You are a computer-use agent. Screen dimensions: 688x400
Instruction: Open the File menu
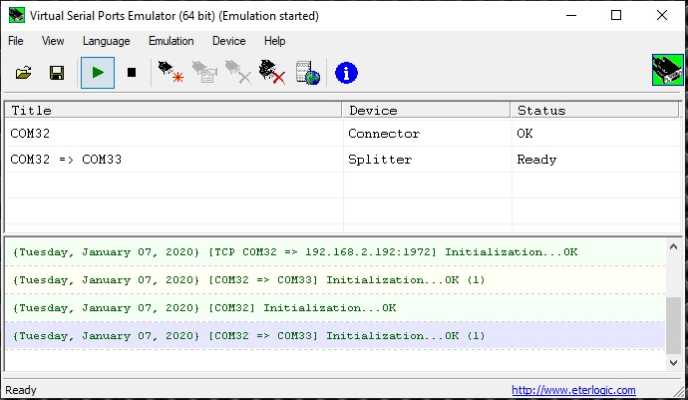click(x=16, y=41)
